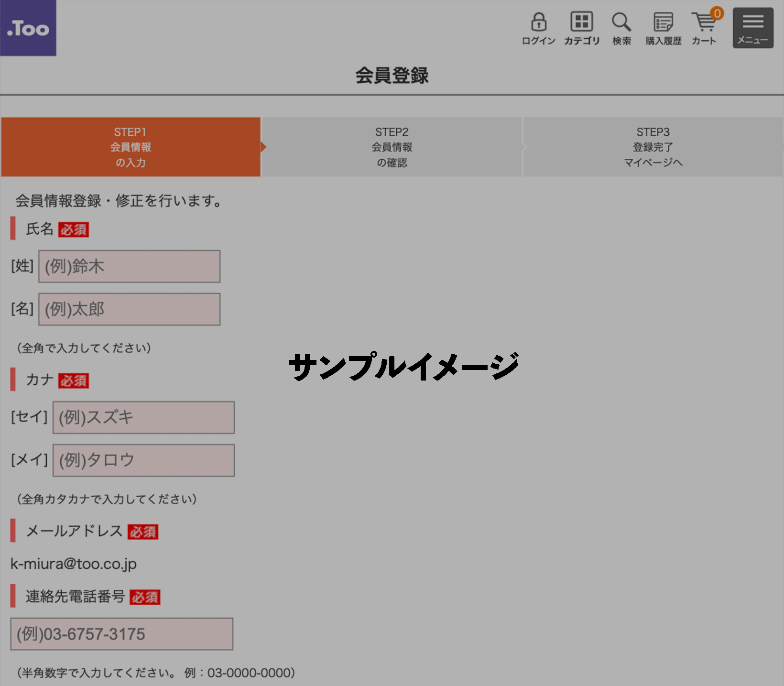Image resolution: width=784 pixels, height=686 pixels.
Task: Open the カート shopping cart icon
Action: click(703, 24)
